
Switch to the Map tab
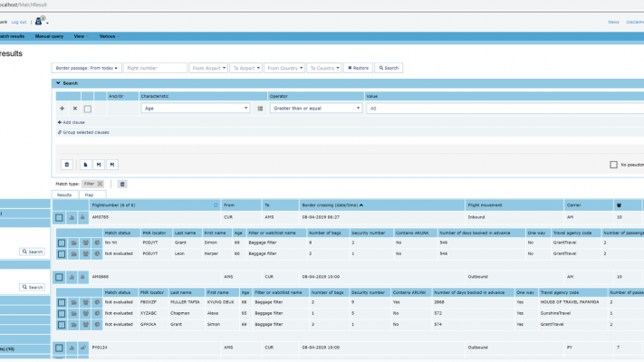pos(89,195)
